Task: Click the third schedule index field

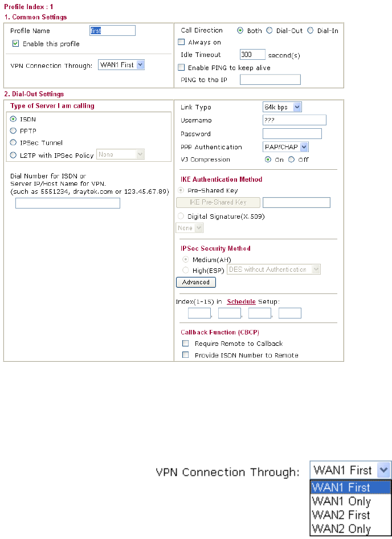Action: pos(260,313)
